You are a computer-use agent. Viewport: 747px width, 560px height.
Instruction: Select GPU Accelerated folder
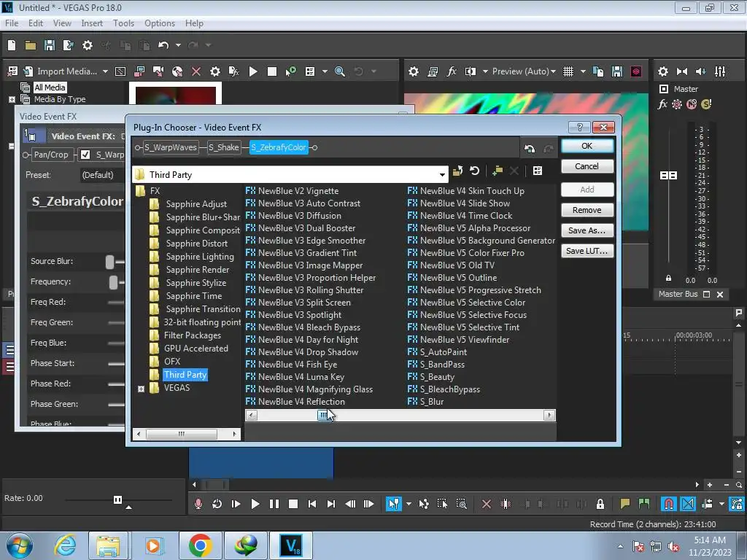pyautogui.click(x=196, y=349)
